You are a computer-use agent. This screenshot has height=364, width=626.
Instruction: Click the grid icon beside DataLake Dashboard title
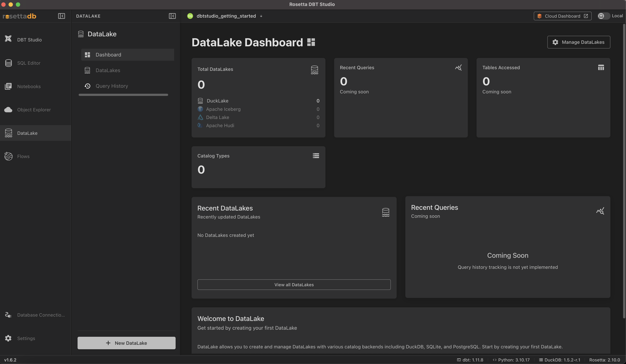pyautogui.click(x=311, y=42)
